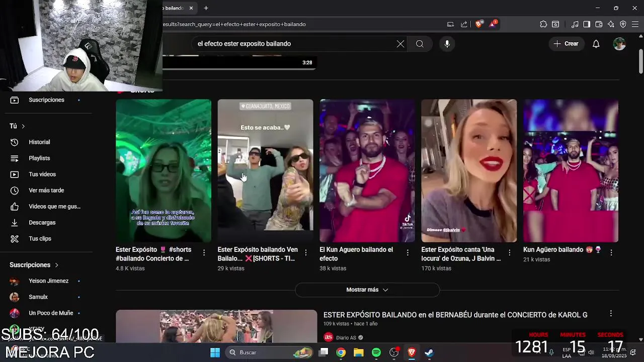This screenshot has width=644, height=362.
Task: Open Suscripciones in the sidebar
Action: pos(46,100)
